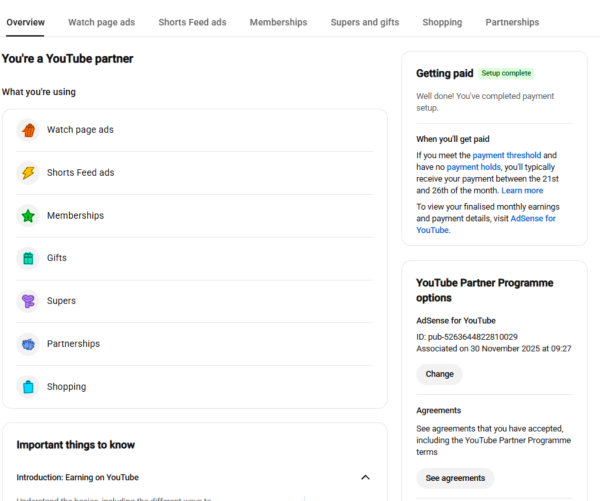Click the Watch page ads popcorn icon
Screen dimensions: 600x501
[28, 130]
